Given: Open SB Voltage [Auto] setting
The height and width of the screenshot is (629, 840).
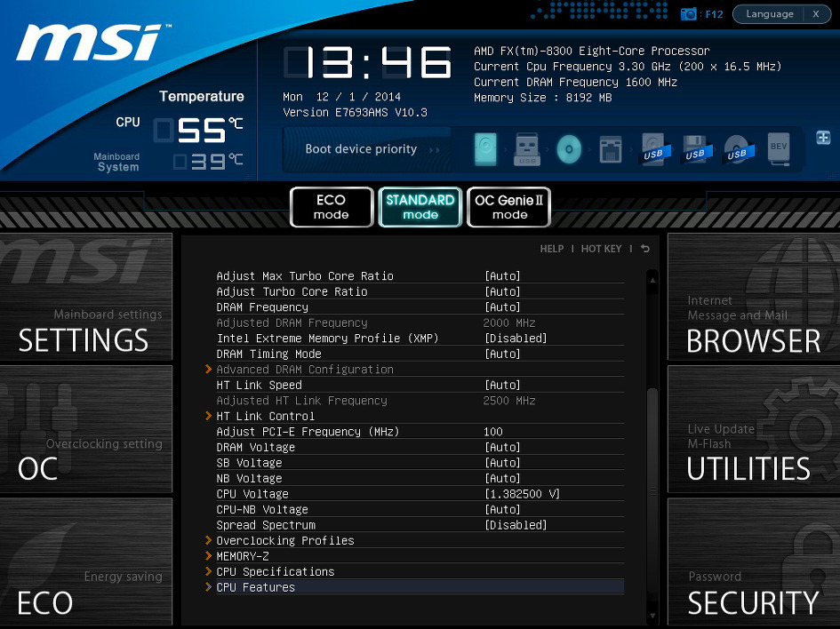Looking at the screenshot, I should point(502,463).
